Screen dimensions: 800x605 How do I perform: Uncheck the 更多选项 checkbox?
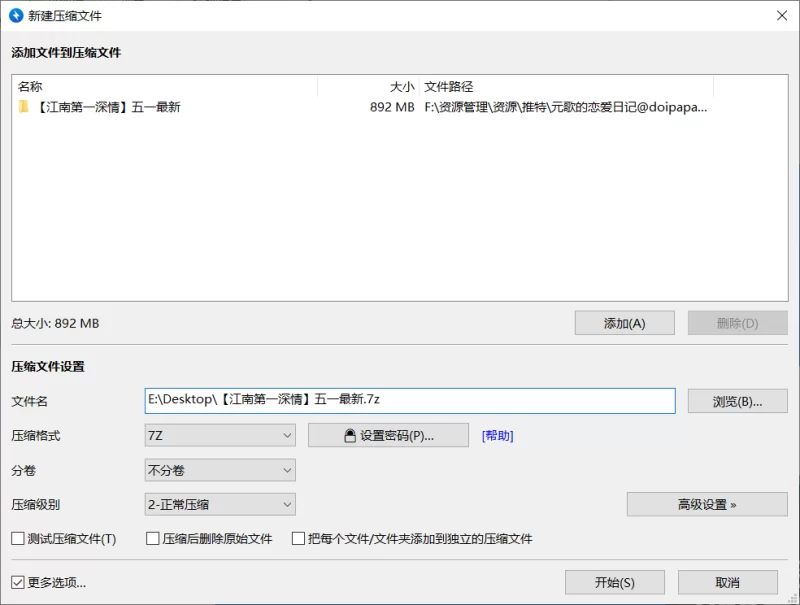(18, 583)
